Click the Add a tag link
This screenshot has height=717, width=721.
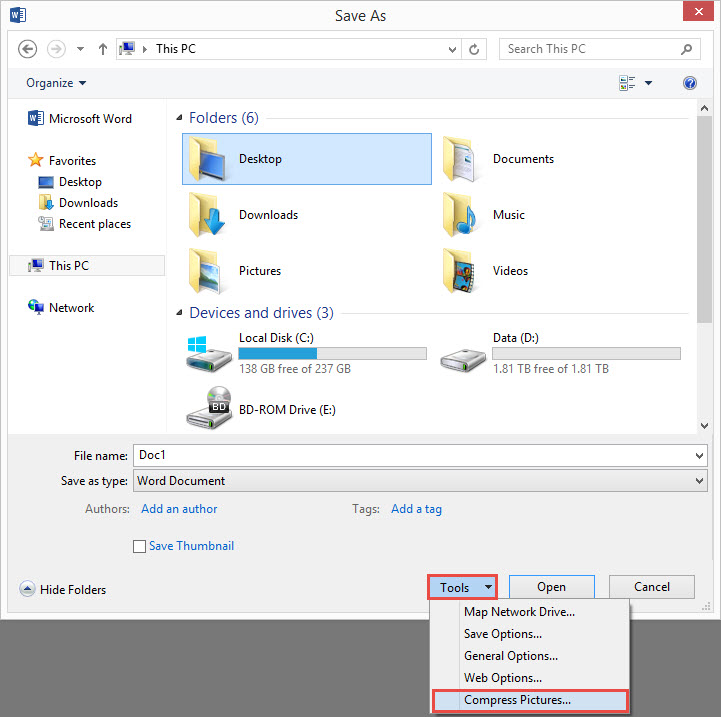[416, 509]
